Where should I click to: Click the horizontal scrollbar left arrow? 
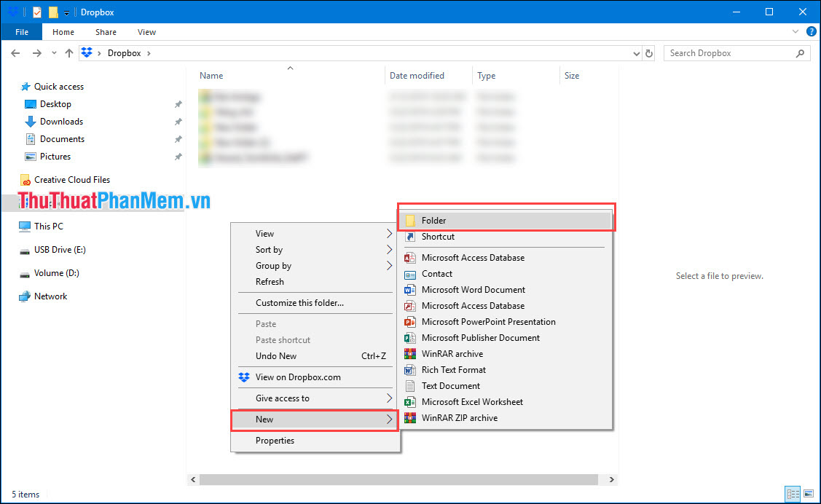193,479
